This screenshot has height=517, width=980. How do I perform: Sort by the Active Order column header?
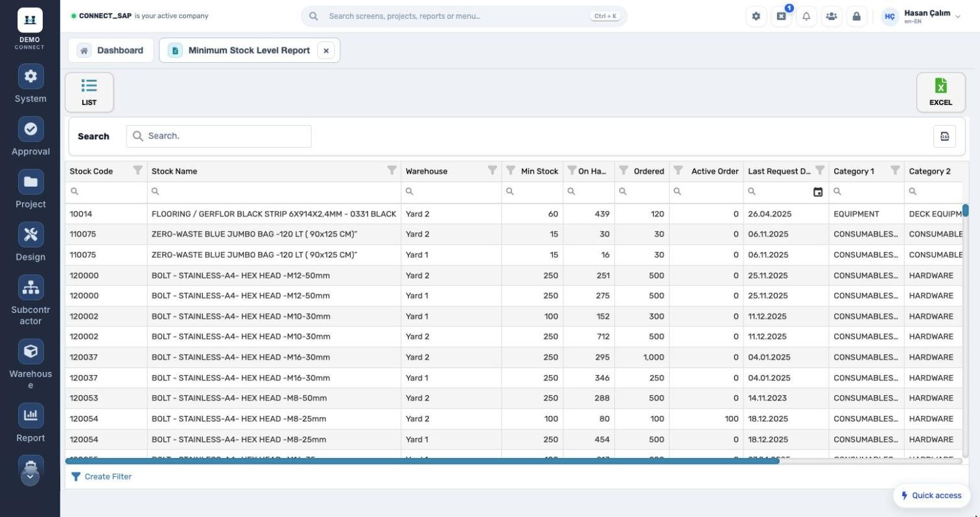click(714, 171)
